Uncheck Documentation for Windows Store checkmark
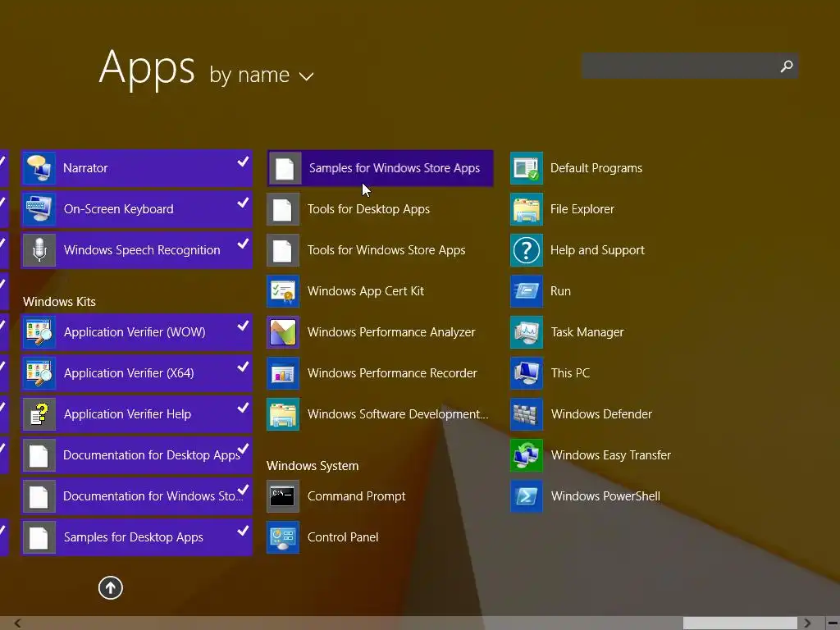The image size is (840, 630). 243,490
